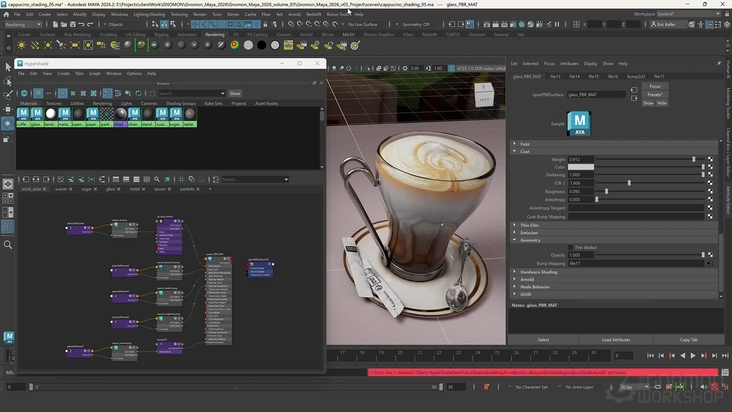Close the suacer tab in graph editor
The image size is (732, 412).
point(70,189)
